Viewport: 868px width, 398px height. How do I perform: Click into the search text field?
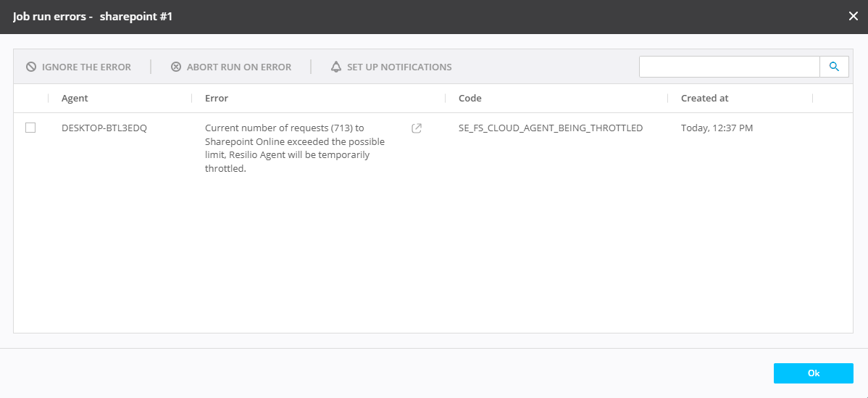coord(729,67)
